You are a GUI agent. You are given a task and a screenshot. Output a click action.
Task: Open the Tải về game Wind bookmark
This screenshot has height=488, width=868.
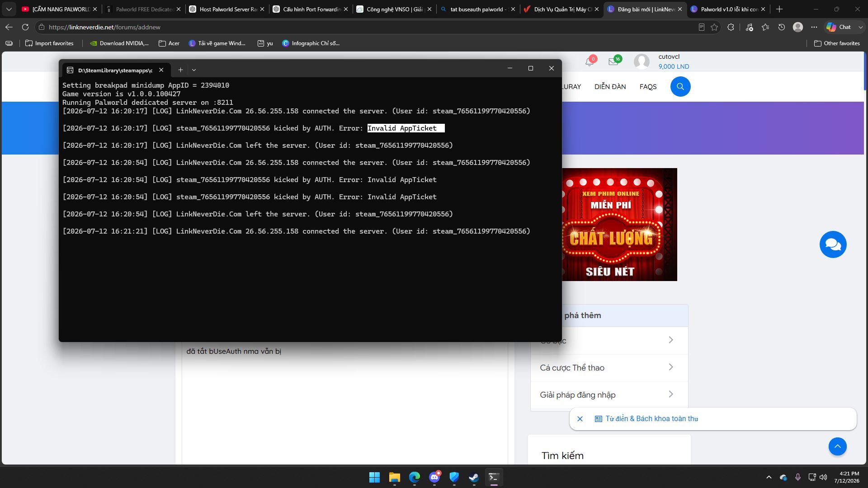click(x=217, y=43)
